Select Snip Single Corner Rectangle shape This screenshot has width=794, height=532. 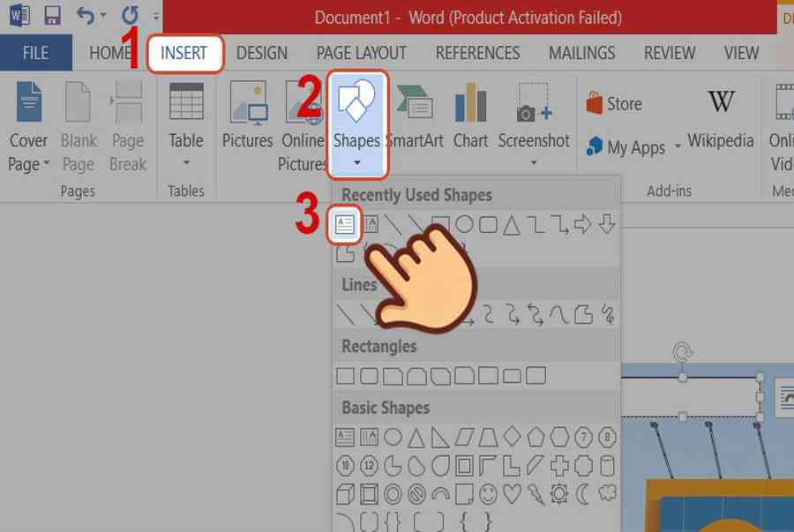(x=393, y=377)
